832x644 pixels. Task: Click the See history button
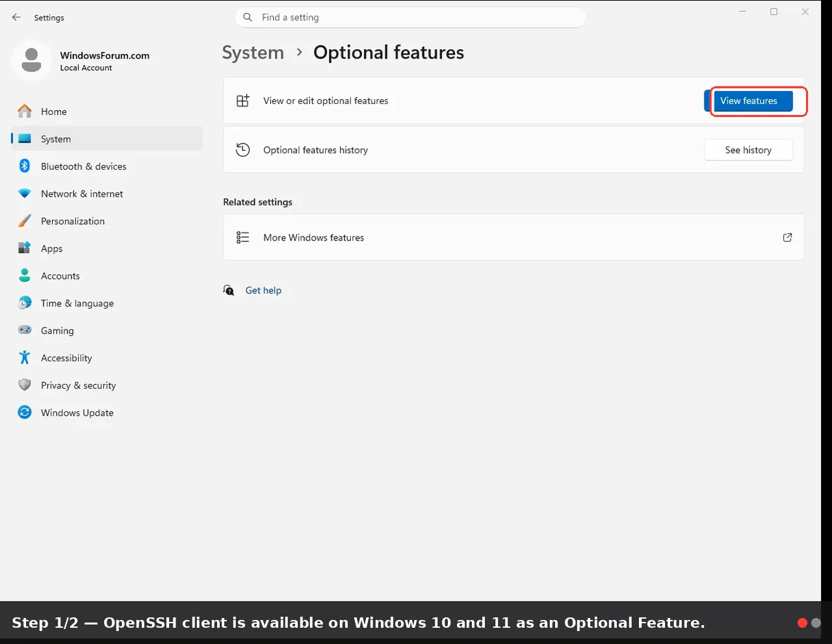tap(748, 149)
